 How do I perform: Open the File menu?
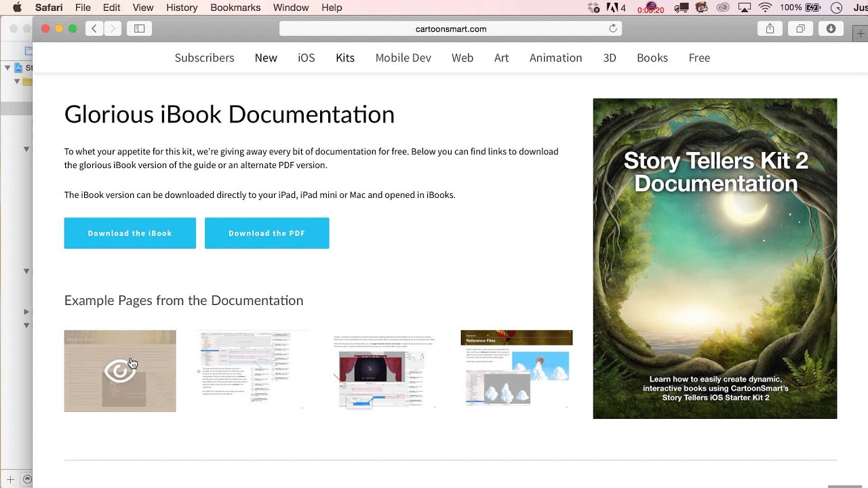[x=83, y=7]
